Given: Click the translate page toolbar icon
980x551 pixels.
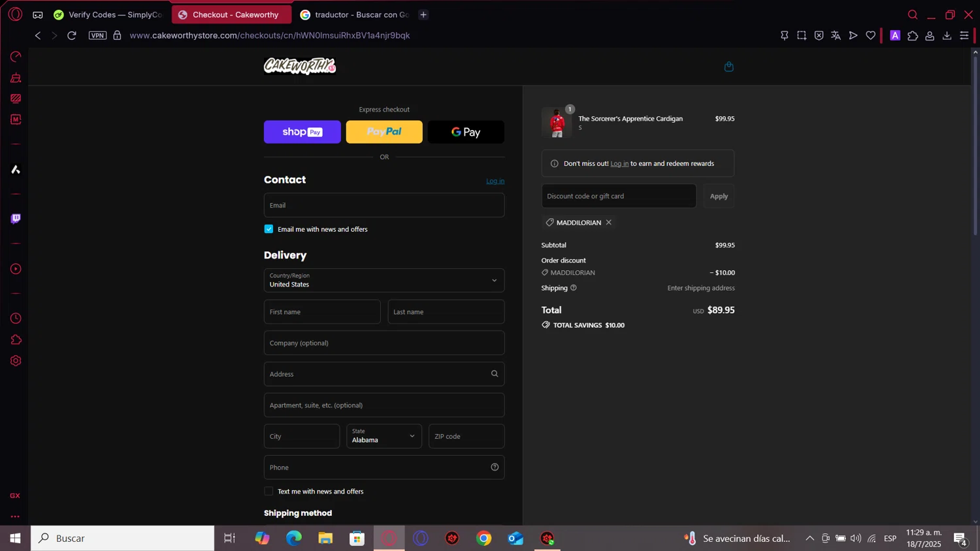Looking at the screenshot, I should 836,35.
